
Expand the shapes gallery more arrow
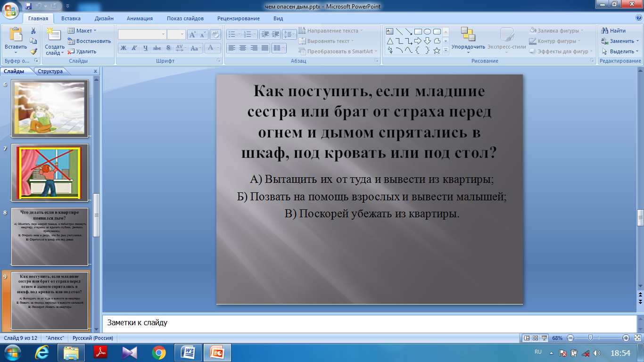pyautogui.click(x=446, y=50)
